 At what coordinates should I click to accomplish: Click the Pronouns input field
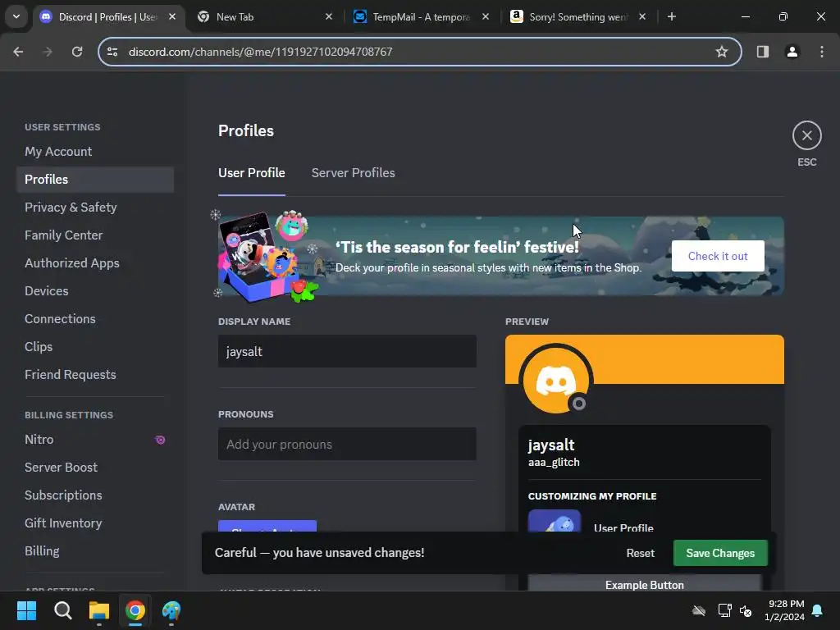347,444
